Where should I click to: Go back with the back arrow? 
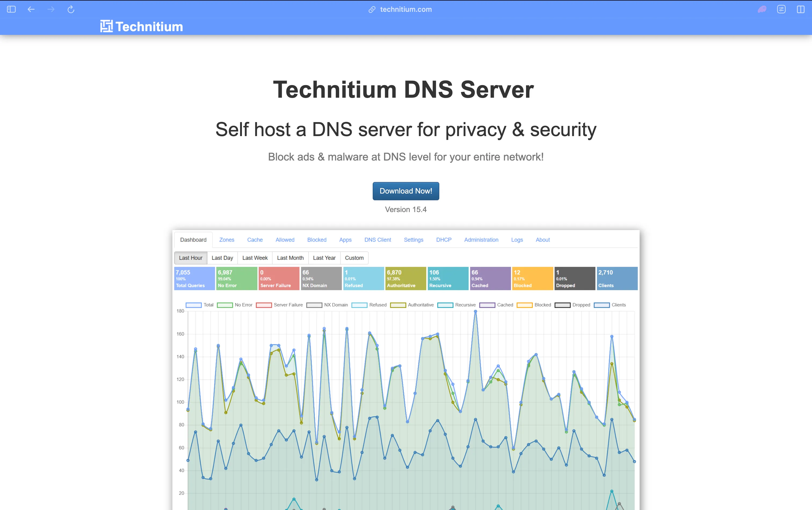[x=31, y=9]
